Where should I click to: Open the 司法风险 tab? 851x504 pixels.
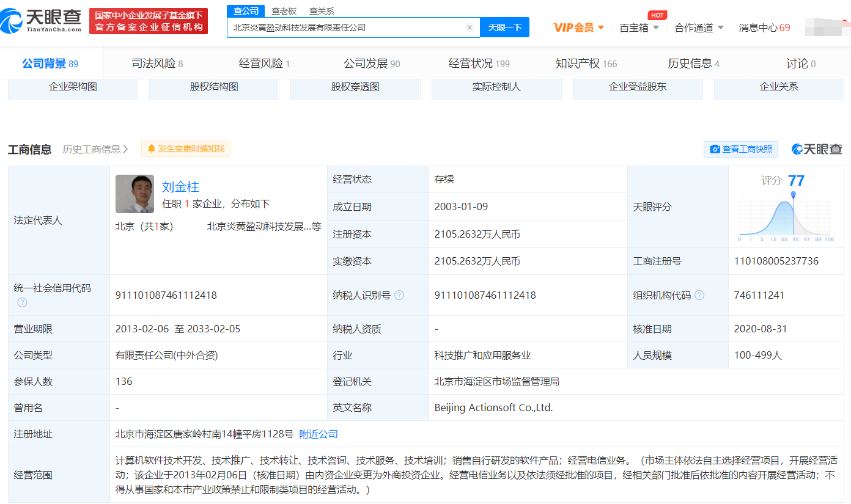click(157, 64)
